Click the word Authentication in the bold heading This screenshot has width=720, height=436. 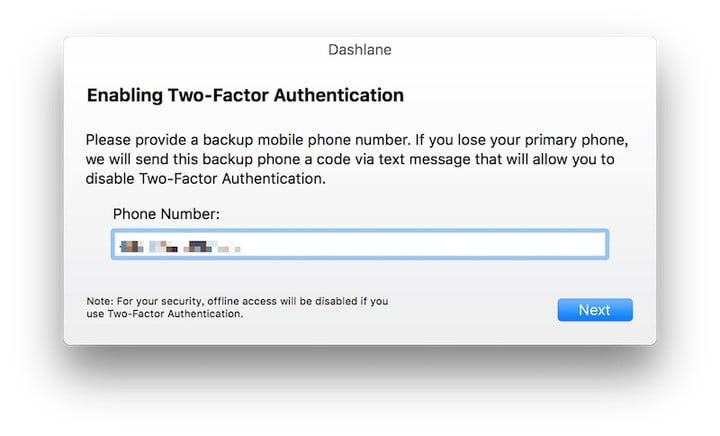click(x=342, y=96)
